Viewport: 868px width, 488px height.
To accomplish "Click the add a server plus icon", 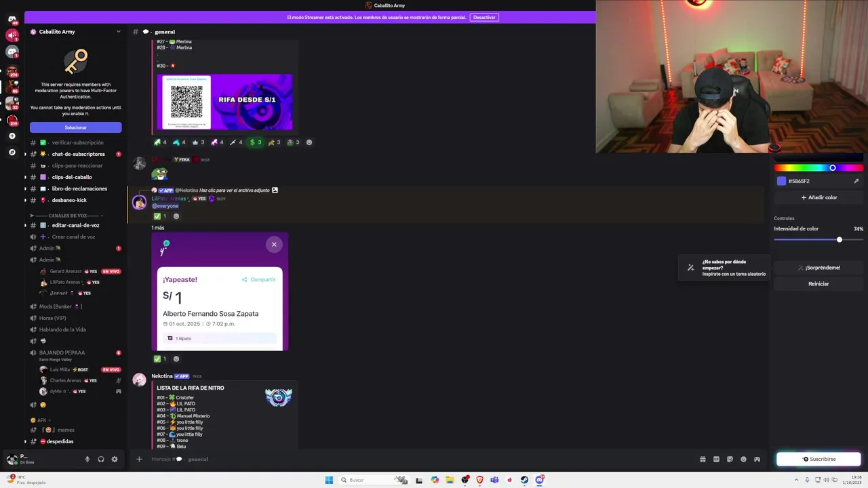I will 12,136.
